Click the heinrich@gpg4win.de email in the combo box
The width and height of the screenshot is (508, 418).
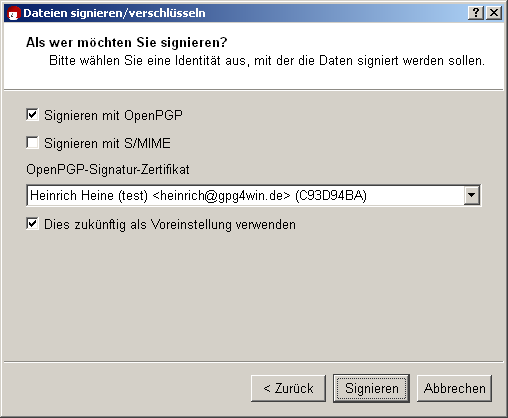tap(221, 195)
